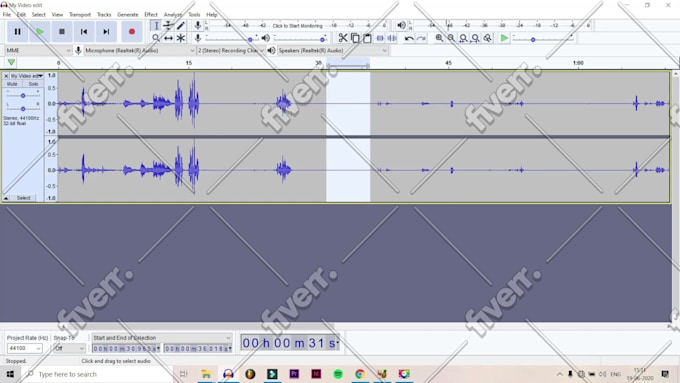Skip to start of the track
This screenshot has width=680, height=383.
(x=84, y=32)
